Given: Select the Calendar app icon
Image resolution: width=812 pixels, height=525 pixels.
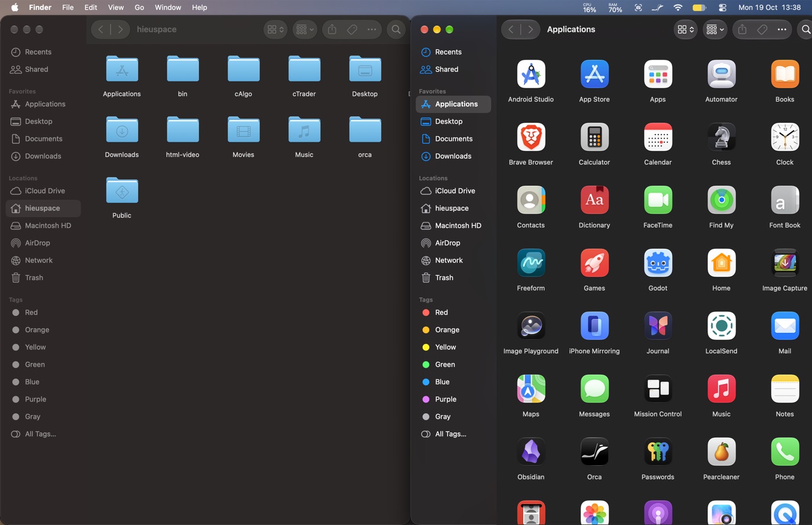Looking at the screenshot, I should click(x=658, y=137).
